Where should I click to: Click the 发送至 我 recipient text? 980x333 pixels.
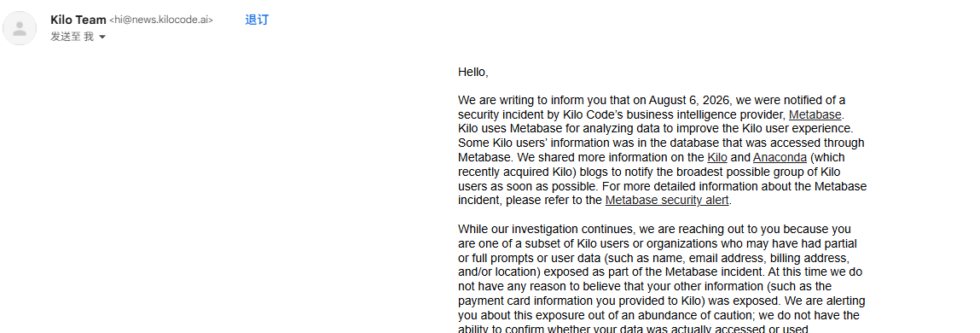[x=72, y=37]
